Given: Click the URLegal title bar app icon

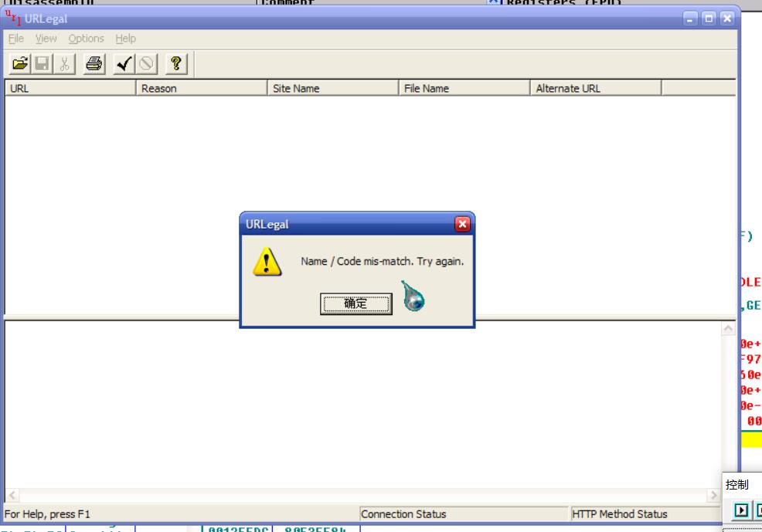Looking at the screenshot, I should tap(14, 18).
